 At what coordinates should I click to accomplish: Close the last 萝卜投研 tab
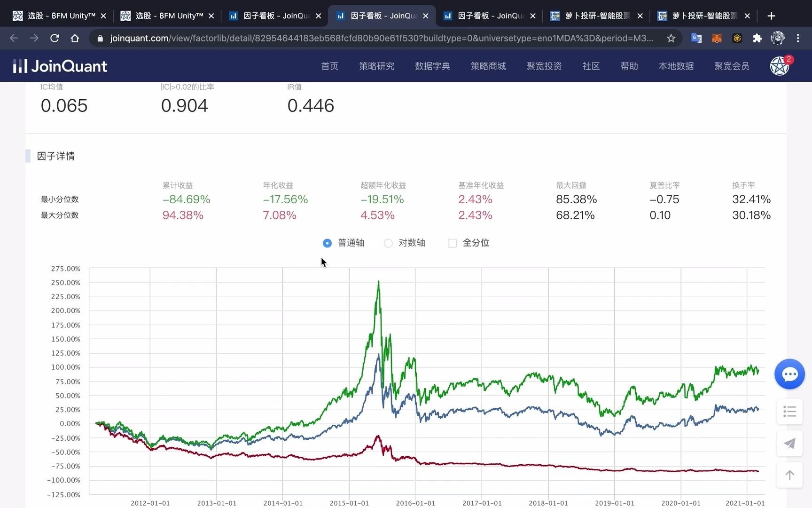click(747, 16)
